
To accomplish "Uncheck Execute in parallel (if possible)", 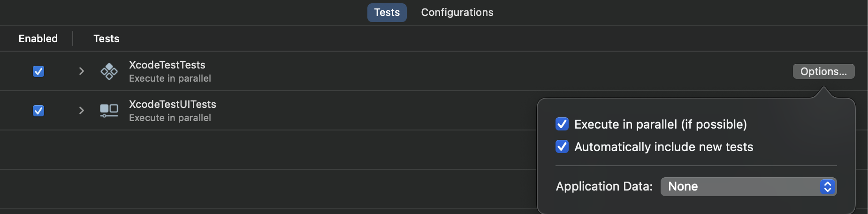I will [x=562, y=124].
